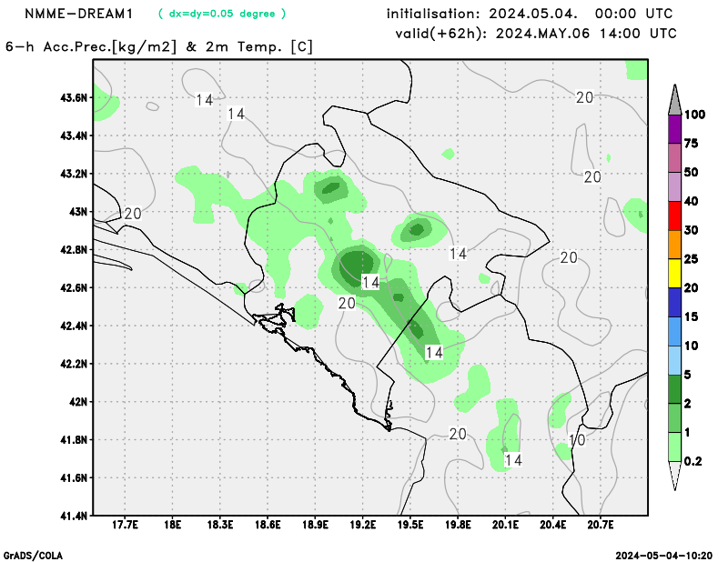Click the 19.8E longitude axis label
Screen dimensions: 728x562
pyautogui.click(x=459, y=525)
